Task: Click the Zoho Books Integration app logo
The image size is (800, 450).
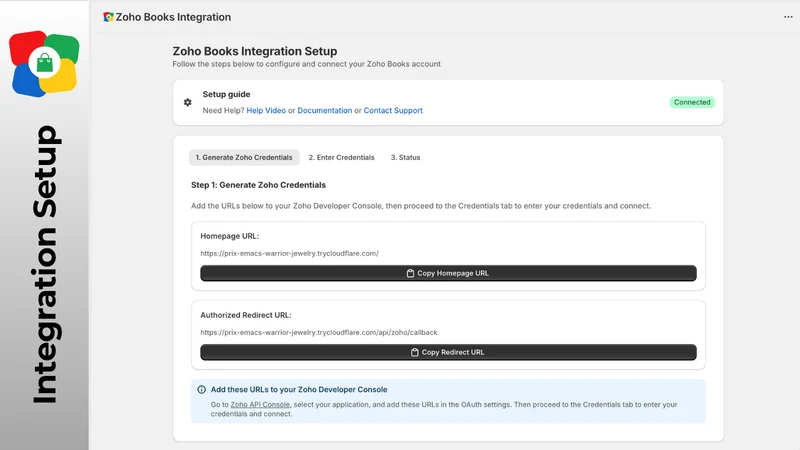Action: [108, 17]
